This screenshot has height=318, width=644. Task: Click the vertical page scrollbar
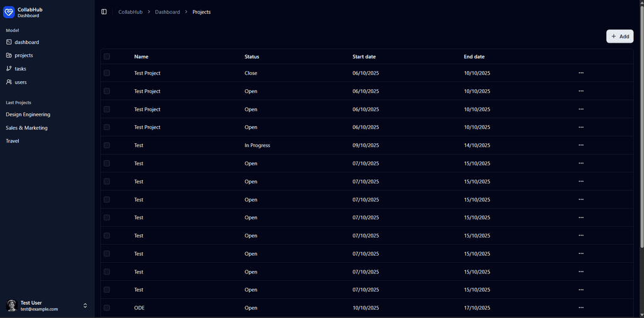pyautogui.click(x=641, y=126)
